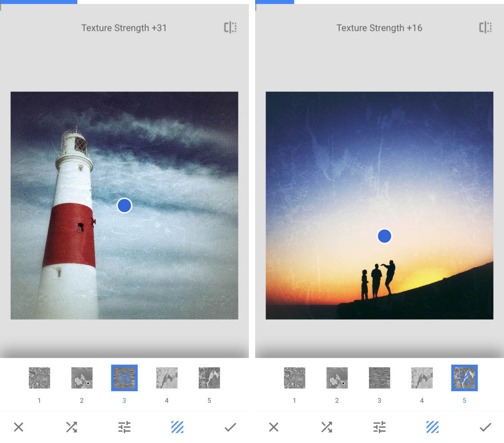Click the blue control point on the lighthouse photo
The width and height of the screenshot is (504, 443).
point(124,205)
